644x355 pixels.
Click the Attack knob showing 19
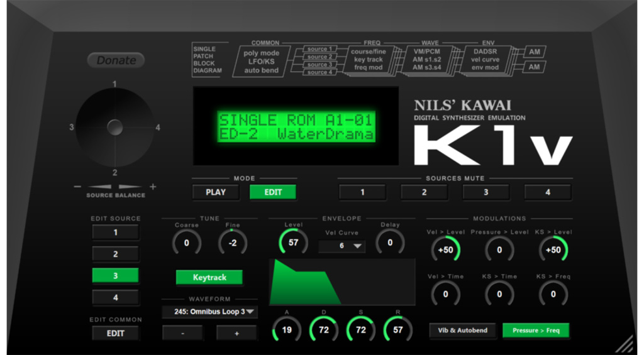(287, 330)
